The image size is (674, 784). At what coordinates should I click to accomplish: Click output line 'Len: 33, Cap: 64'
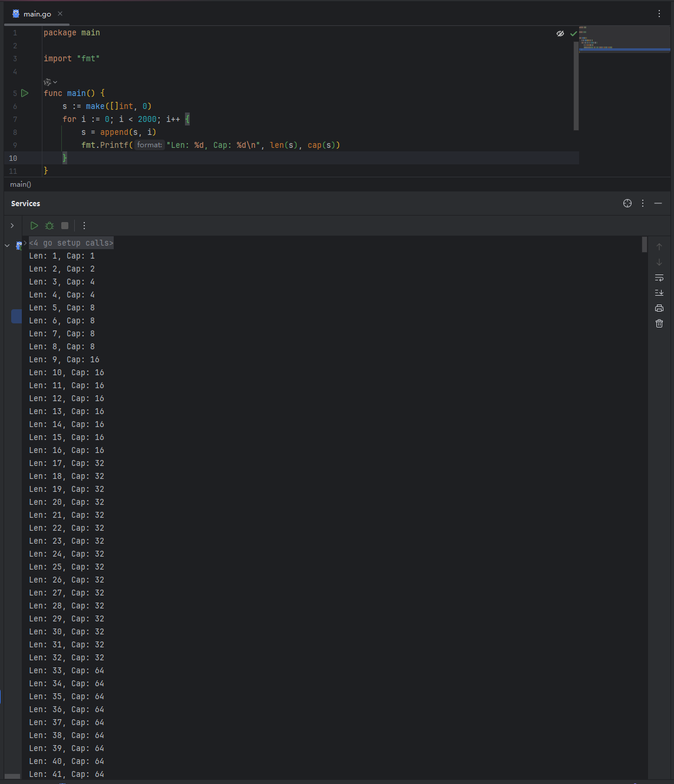(67, 670)
